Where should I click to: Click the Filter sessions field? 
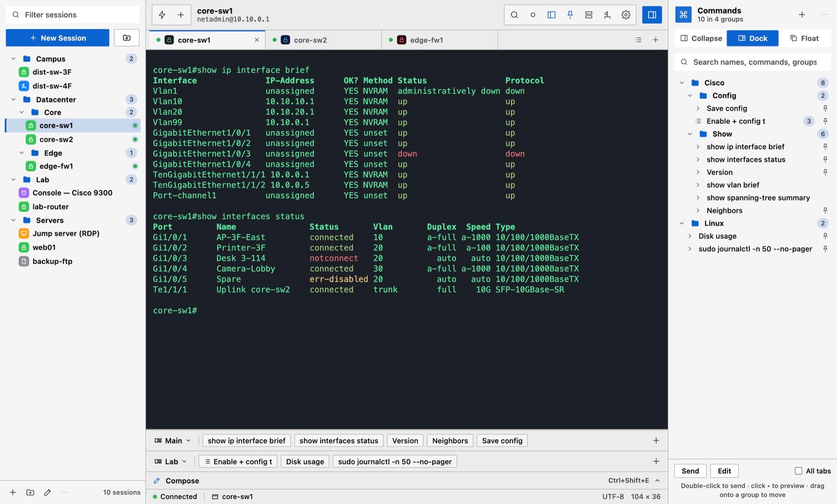73,15
